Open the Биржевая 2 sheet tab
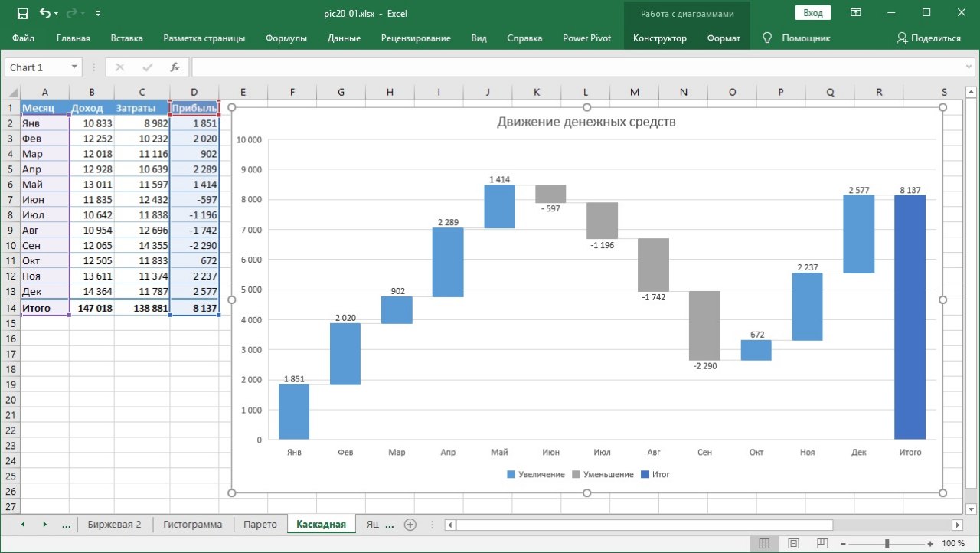980x553 pixels. (x=115, y=525)
